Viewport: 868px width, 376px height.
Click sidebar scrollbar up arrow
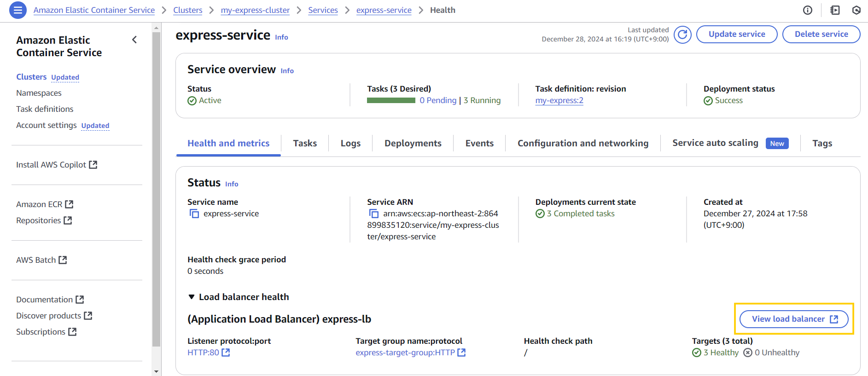pyautogui.click(x=156, y=28)
